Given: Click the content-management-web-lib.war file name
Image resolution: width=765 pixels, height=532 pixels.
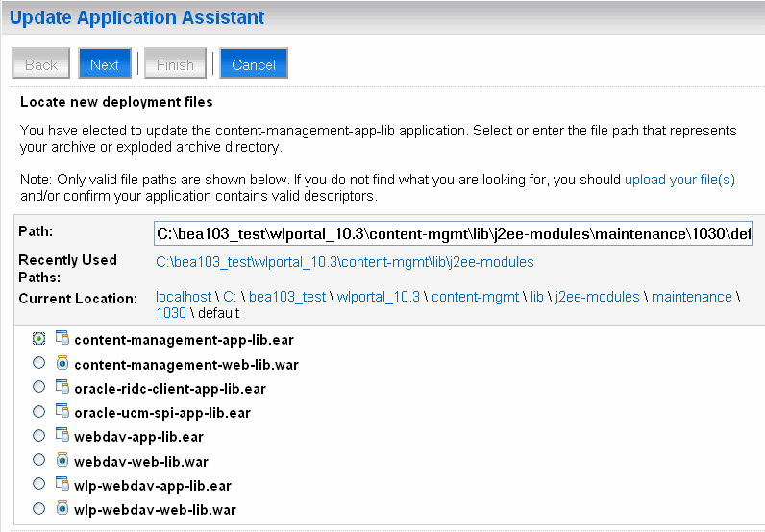Looking at the screenshot, I should pyautogui.click(x=186, y=364).
